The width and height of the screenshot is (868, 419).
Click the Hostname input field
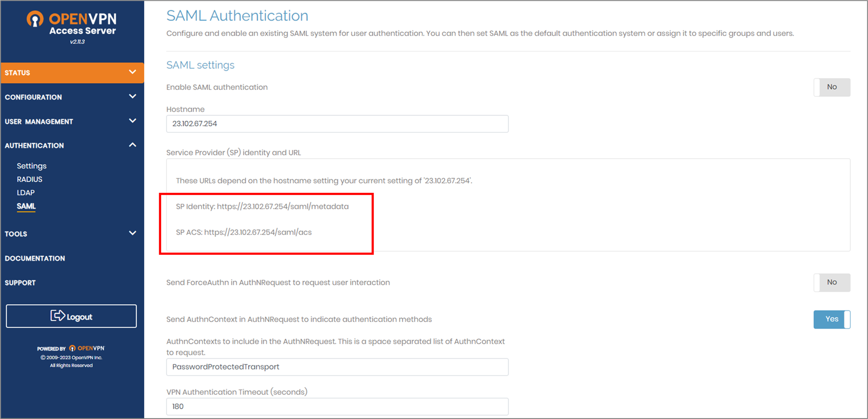click(x=337, y=124)
